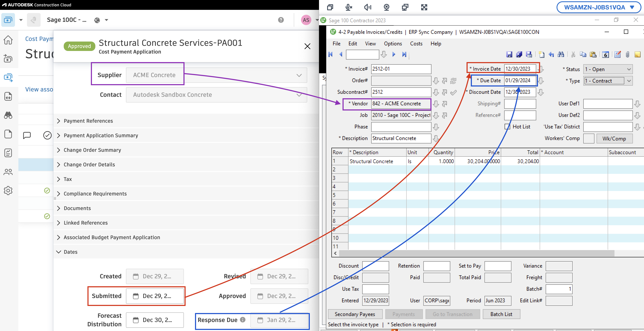The image size is (644, 331).
Task: Click the Wk/Comp button
Action: tap(614, 139)
